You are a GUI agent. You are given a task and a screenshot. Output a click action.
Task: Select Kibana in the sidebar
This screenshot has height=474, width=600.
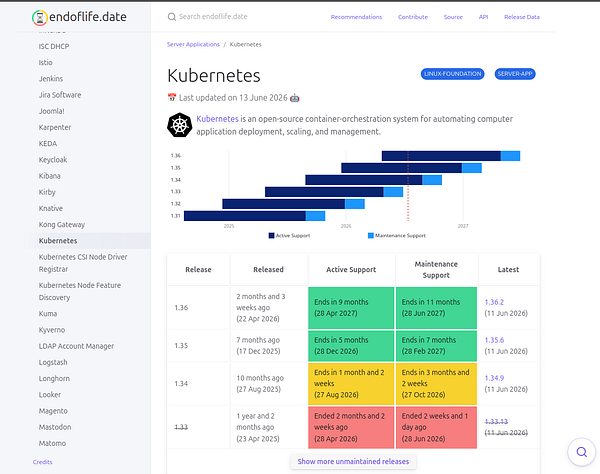(49, 176)
